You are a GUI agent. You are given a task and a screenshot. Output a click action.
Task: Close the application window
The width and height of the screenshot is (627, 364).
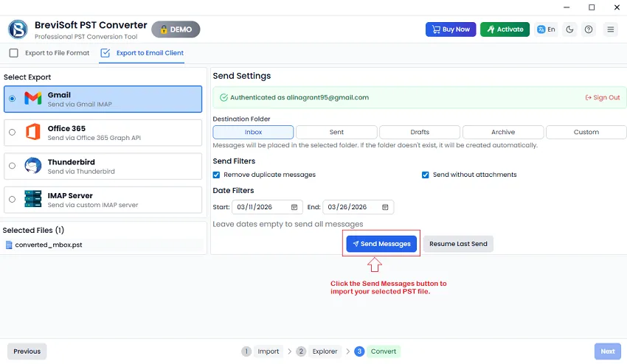(617, 7)
